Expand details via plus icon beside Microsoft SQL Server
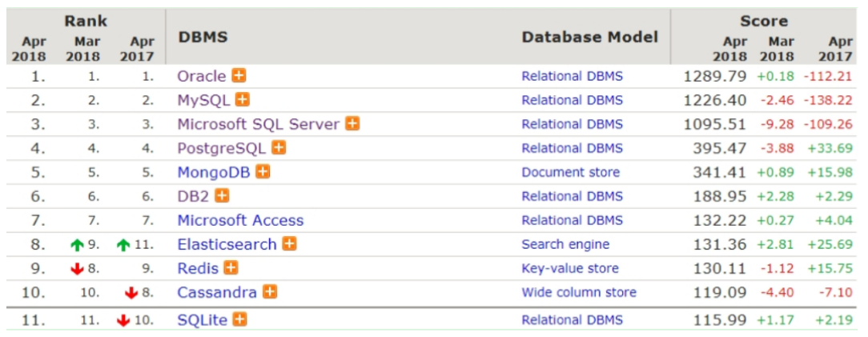Image resolution: width=868 pixels, height=337 pixels. (x=352, y=123)
